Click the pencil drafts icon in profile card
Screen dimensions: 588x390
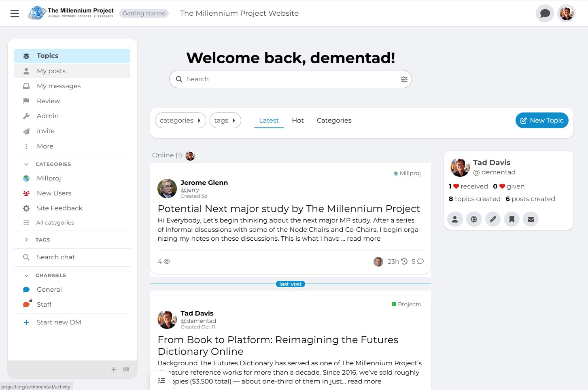[x=492, y=219]
